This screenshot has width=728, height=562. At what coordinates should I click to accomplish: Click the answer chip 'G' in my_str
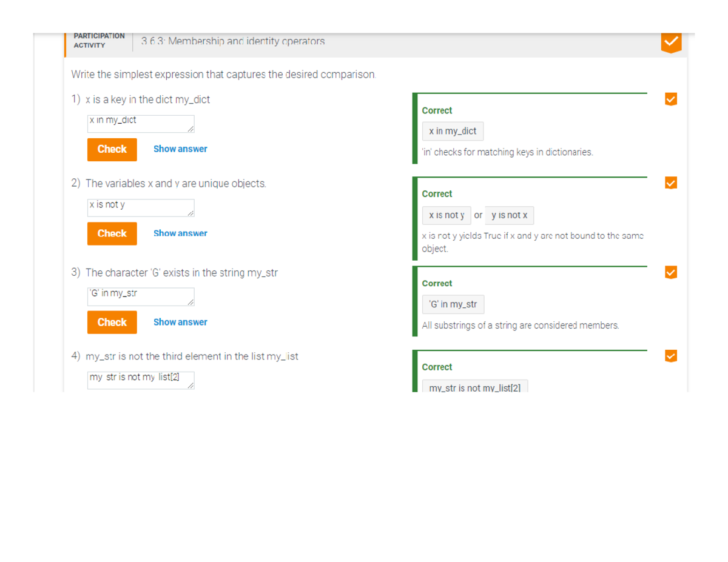pos(453,304)
